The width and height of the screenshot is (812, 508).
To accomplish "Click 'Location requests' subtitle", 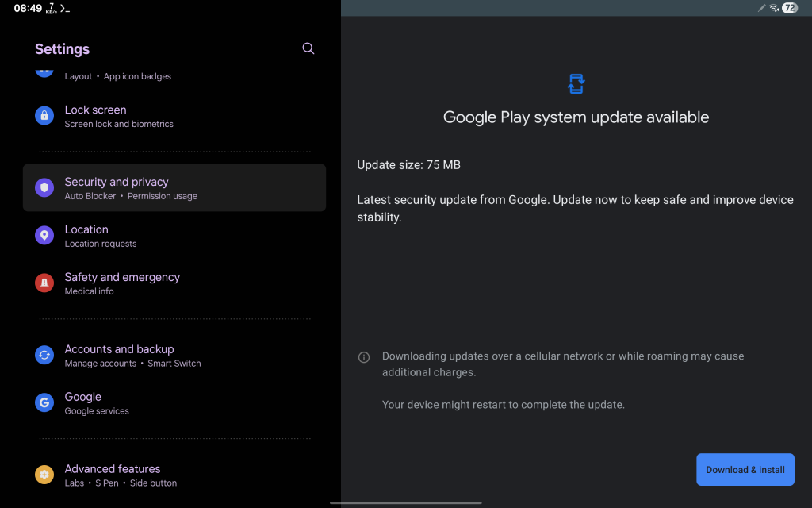I will click(x=101, y=244).
